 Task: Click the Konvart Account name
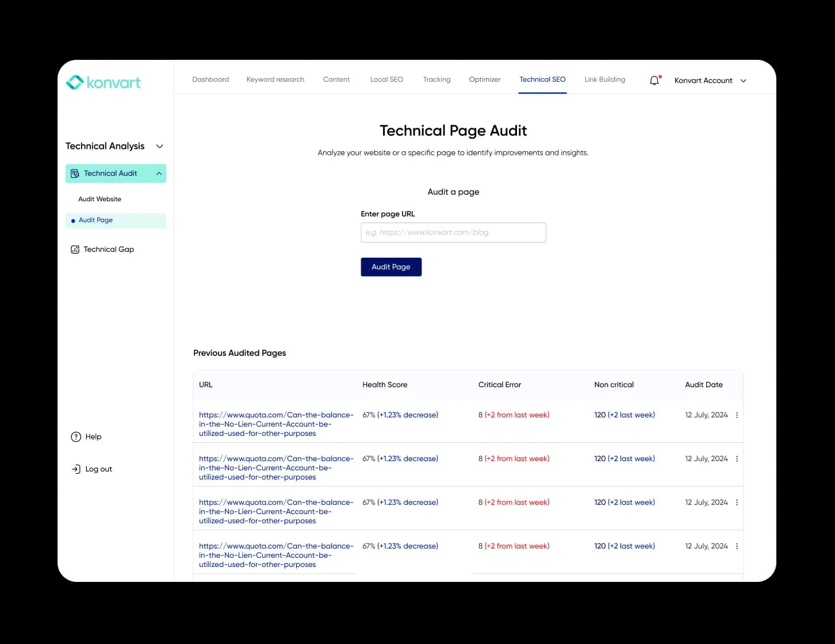point(703,81)
